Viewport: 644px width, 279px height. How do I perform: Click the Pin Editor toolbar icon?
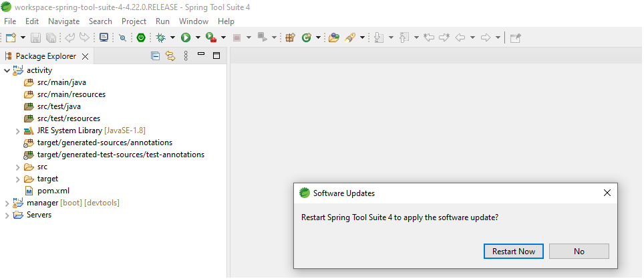(x=516, y=38)
